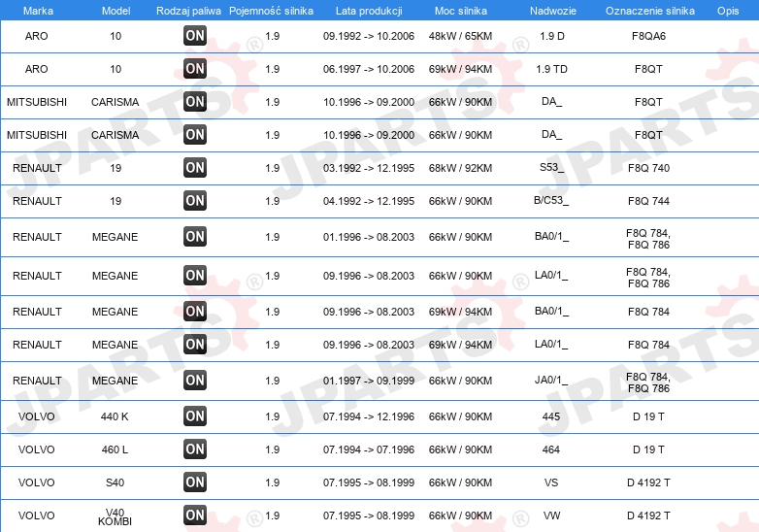759x532 pixels.
Task: Click the model cell V40 KOMBI
Action: [115, 516]
